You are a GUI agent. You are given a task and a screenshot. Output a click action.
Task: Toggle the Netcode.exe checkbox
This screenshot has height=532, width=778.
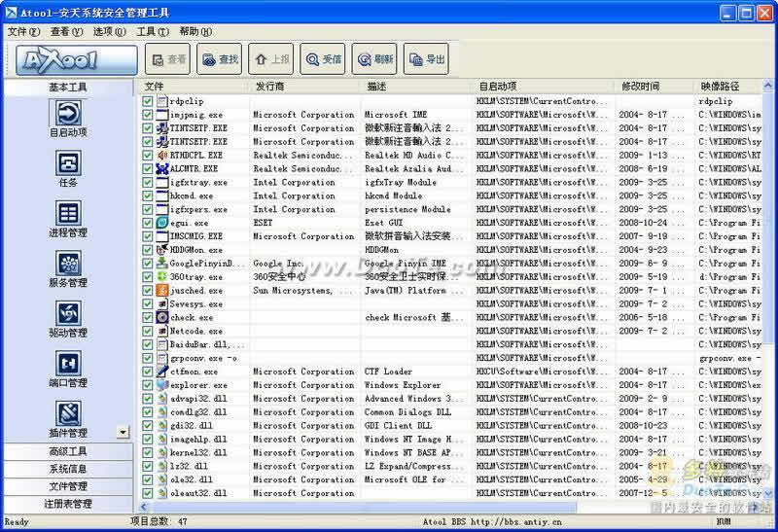pyautogui.click(x=148, y=331)
